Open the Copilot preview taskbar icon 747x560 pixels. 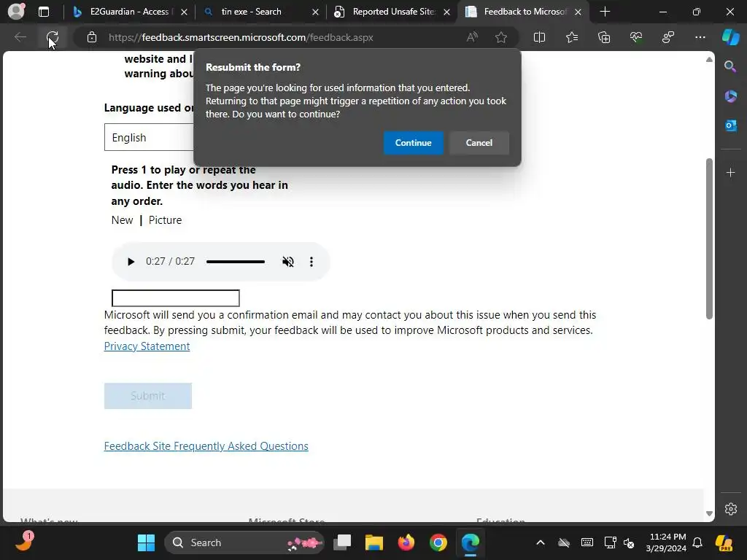(x=724, y=542)
